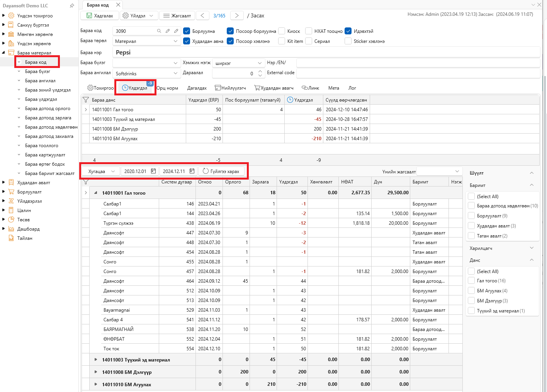Open the Хэмжих нэгж ширхэг dropdown
The image size is (547, 392).
coord(260,63)
